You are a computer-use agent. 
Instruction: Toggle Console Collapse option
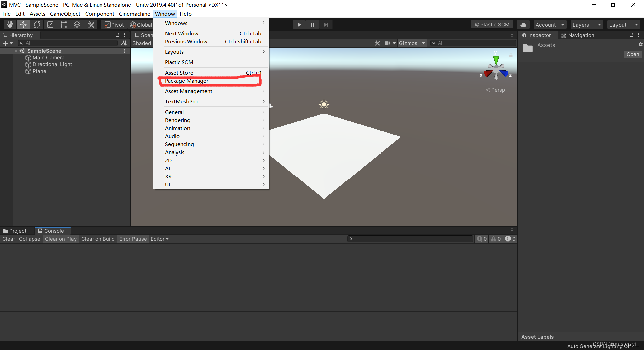click(x=30, y=239)
